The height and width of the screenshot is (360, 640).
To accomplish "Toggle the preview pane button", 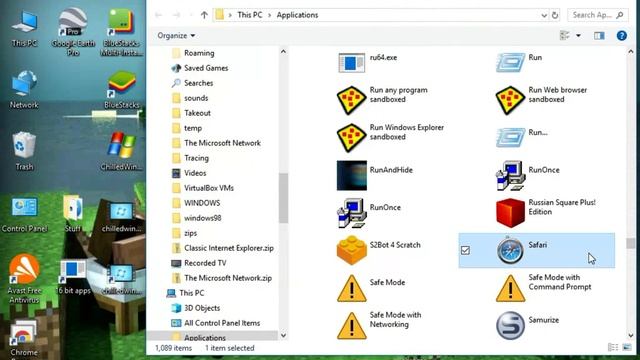I will (599, 36).
